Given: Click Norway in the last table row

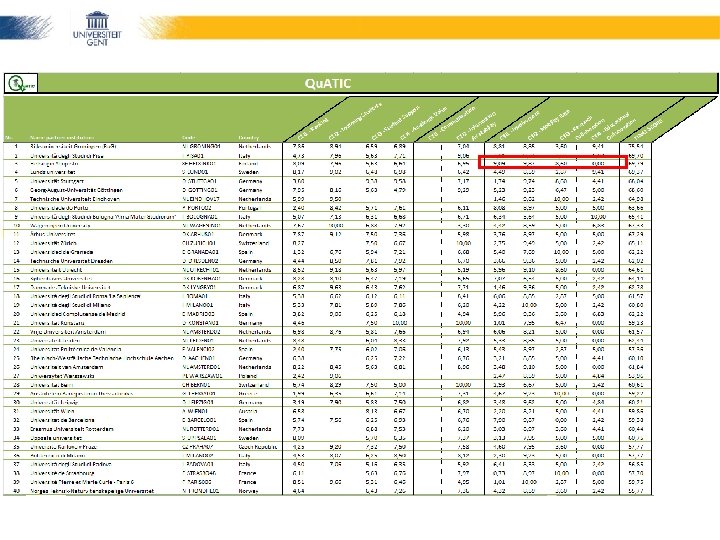Looking at the screenshot, I should (248, 491).
